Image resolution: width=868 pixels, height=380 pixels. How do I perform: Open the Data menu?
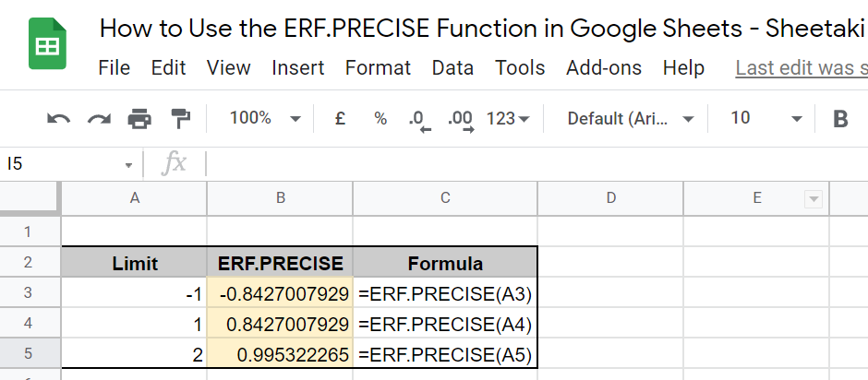pyautogui.click(x=452, y=68)
